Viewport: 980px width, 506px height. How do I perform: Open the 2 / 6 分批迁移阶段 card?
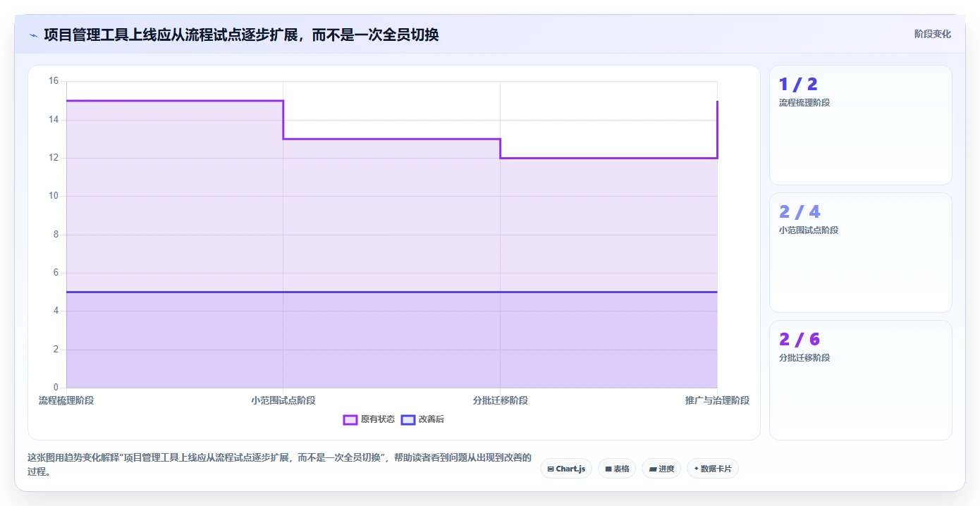pos(861,381)
